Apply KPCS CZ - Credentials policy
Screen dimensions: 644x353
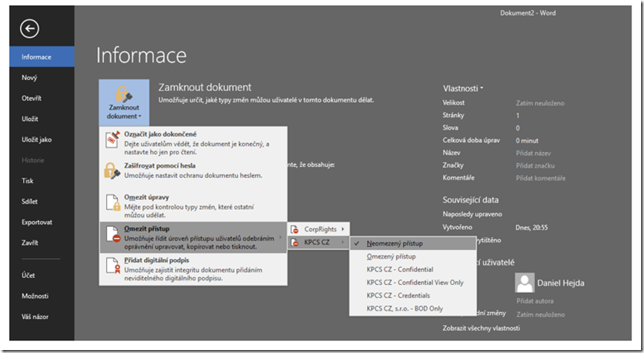[413, 296]
